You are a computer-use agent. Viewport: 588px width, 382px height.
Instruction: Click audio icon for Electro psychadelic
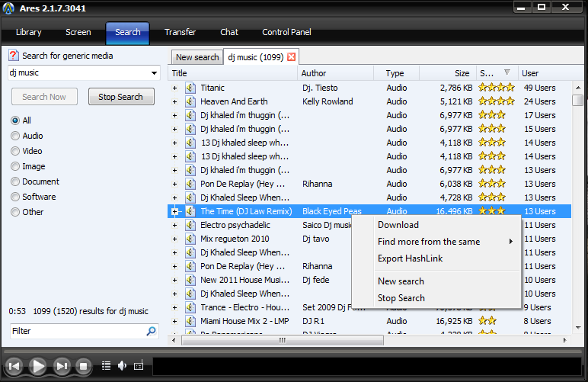click(x=190, y=225)
